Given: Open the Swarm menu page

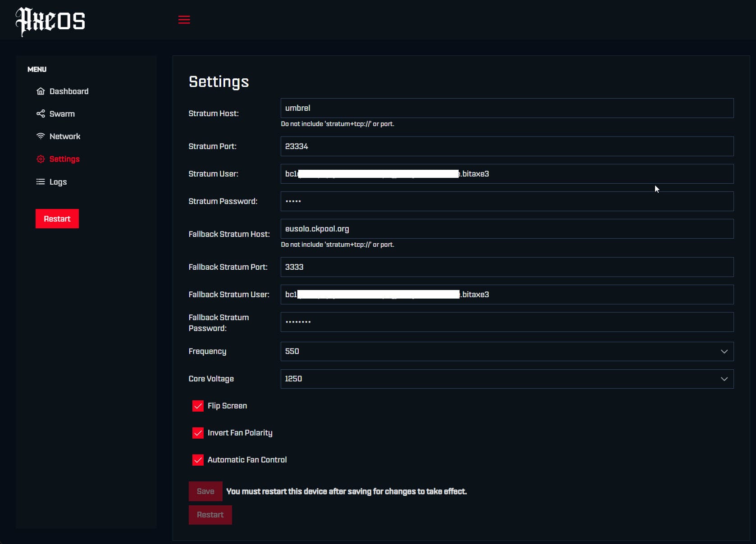Looking at the screenshot, I should (62, 114).
